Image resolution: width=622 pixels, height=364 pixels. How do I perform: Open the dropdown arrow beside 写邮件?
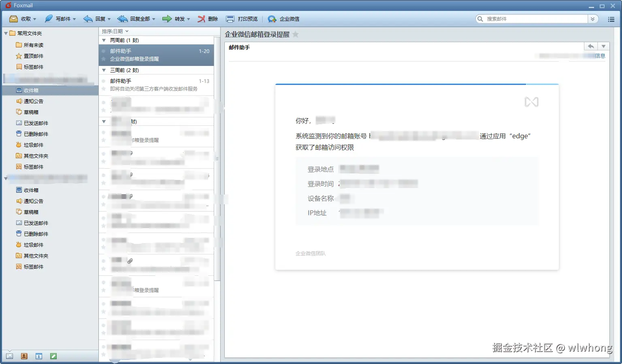coord(75,19)
